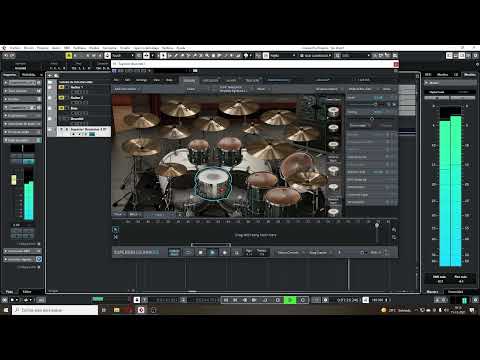Click the top instrument thumbnail in Superior Drummer's sidebar
This screenshot has width=480, height=360.
tap(333, 112)
